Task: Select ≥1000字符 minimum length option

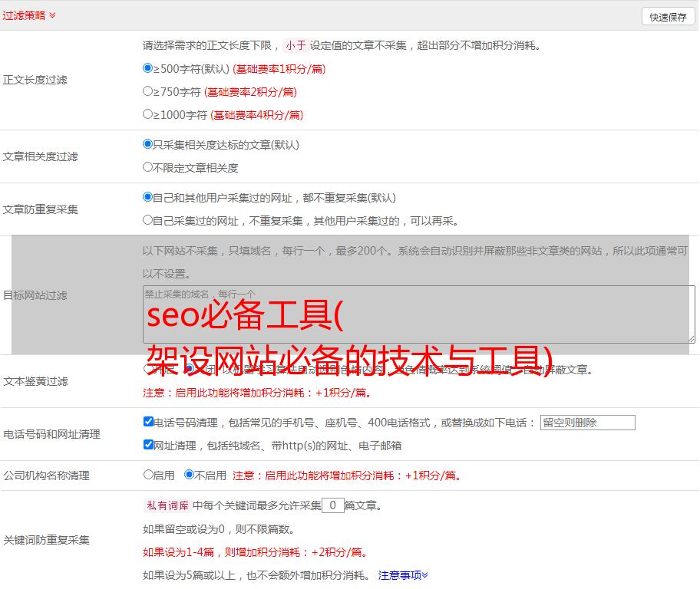Action: 148,114
